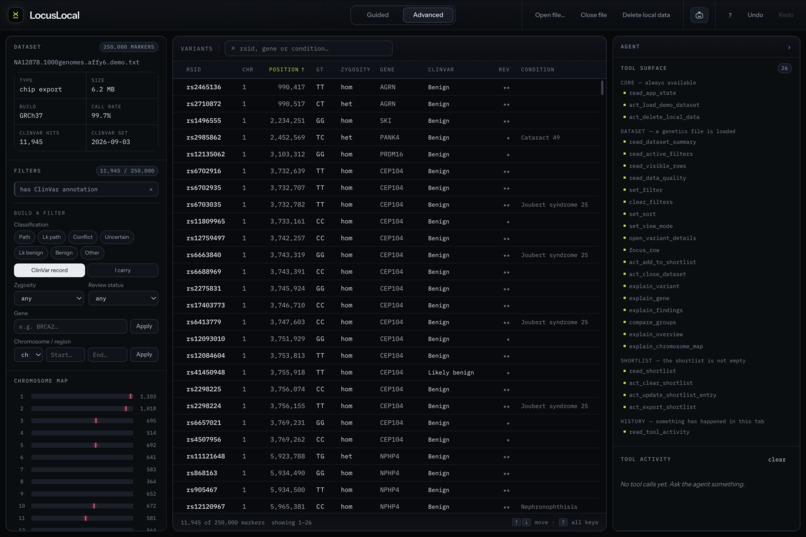Click chromosome 3 bar in chromosome map
The height and width of the screenshot is (537, 806).
(x=82, y=420)
